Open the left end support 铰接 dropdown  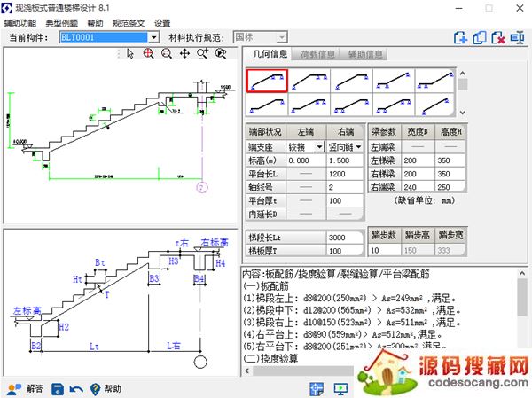point(319,147)
